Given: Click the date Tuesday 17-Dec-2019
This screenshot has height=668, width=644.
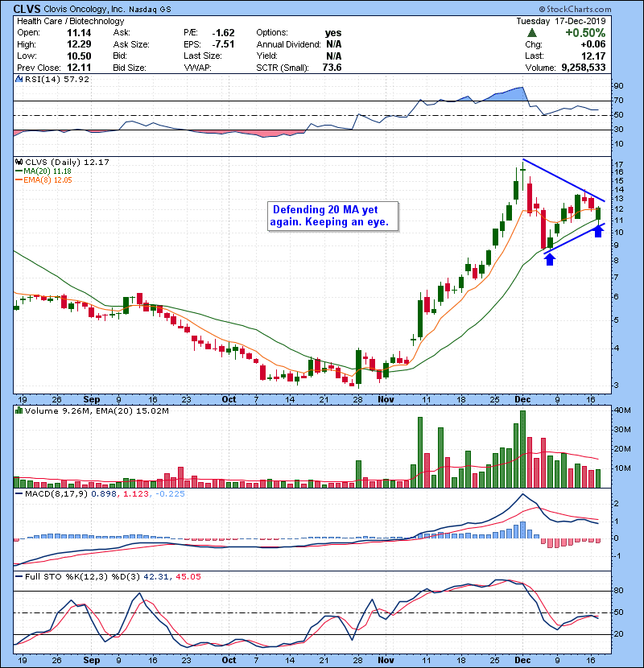Looking at the screenshot, I should [x=561, y=21].
